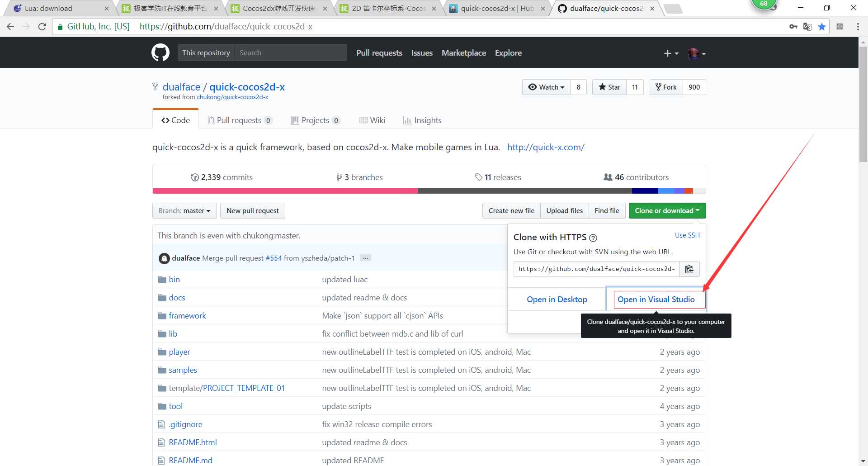Open dualface owner link

coord(181,87)
